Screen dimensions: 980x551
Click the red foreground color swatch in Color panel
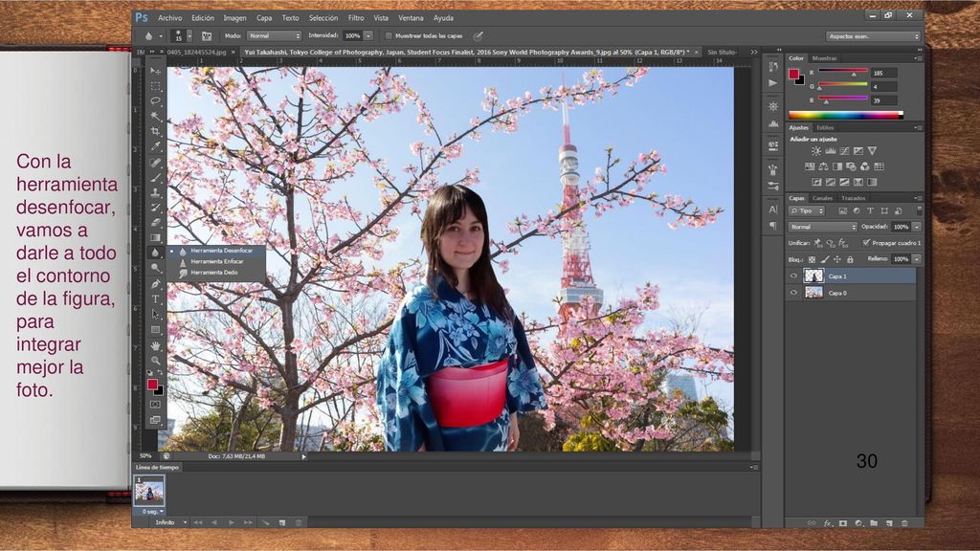click(x=793, y=75)
